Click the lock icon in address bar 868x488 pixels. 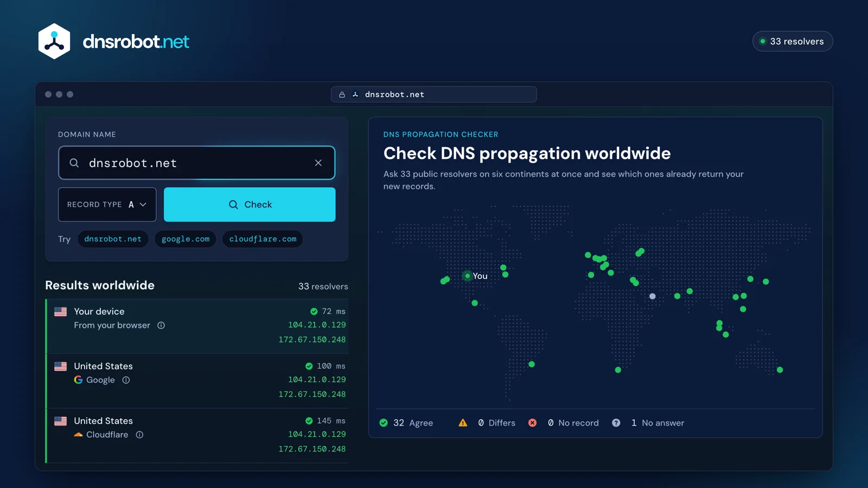click(x=342, y=95)
